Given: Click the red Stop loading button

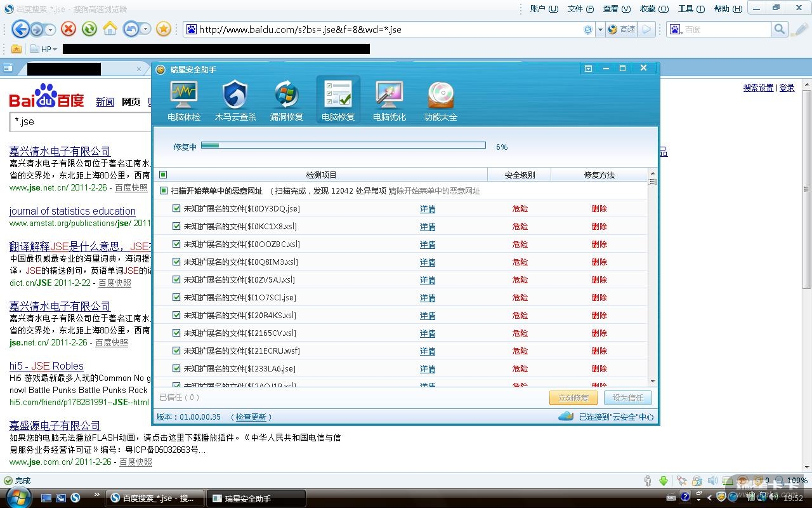Looking at the screenshot, I should click(69, 29).
